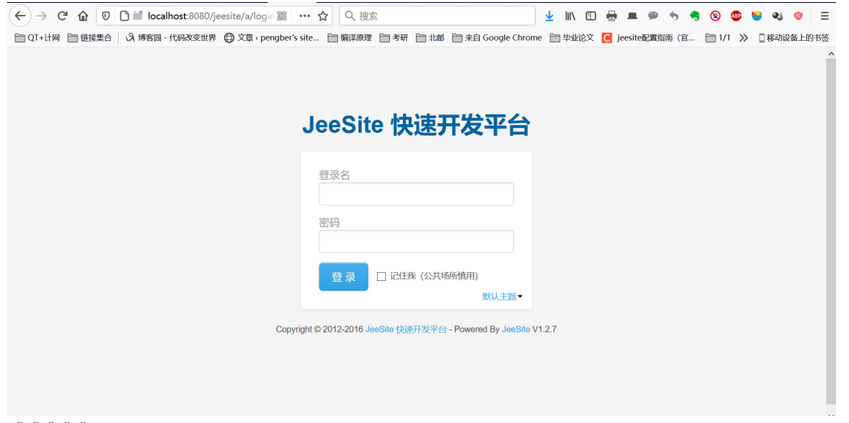Open the library bookshelf icon
The width and height of the screenshot is (849, 423).
(x=570, y=16)
